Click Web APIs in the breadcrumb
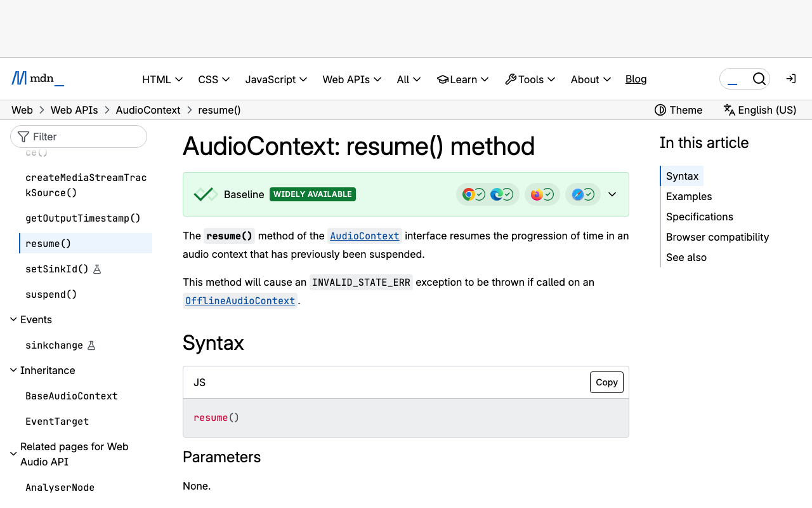This screenshot has height=508, width=812. (x=74, y=110)
